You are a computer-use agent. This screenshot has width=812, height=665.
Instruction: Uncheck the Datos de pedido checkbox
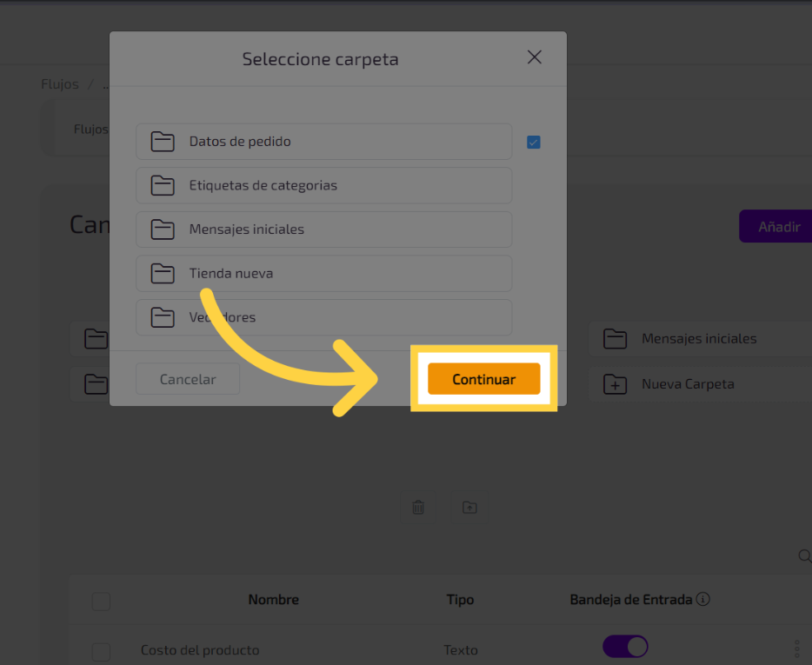pos(534,143)
